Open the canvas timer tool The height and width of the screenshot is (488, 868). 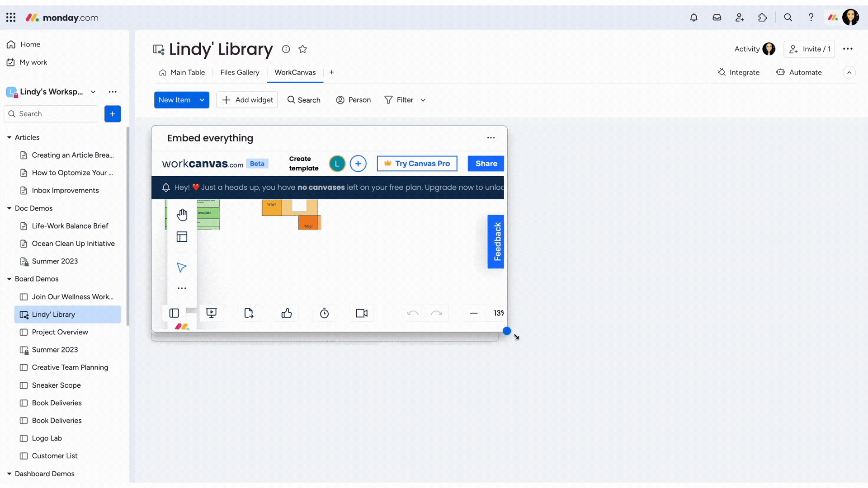point(324,313)
